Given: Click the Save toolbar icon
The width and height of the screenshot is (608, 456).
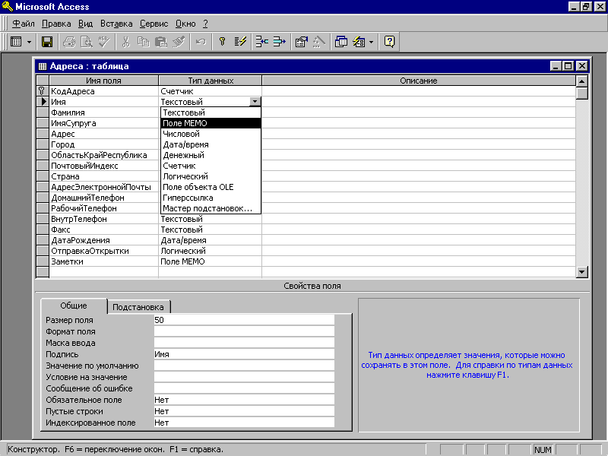Looking at the screenshot, I should click(46, 42).
